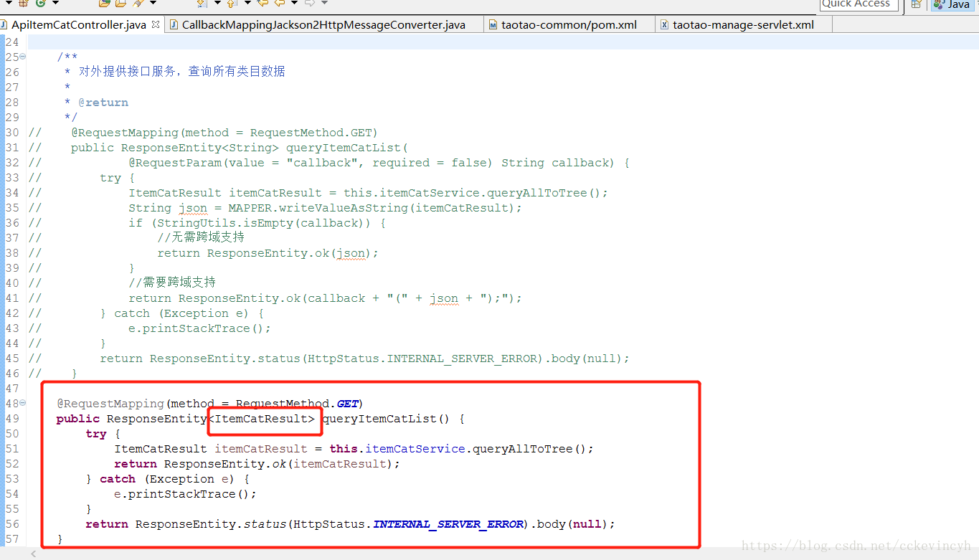Screen dimensions: 979x560
Task: Collapse the method fold at line 48
Action: (23, 404)
